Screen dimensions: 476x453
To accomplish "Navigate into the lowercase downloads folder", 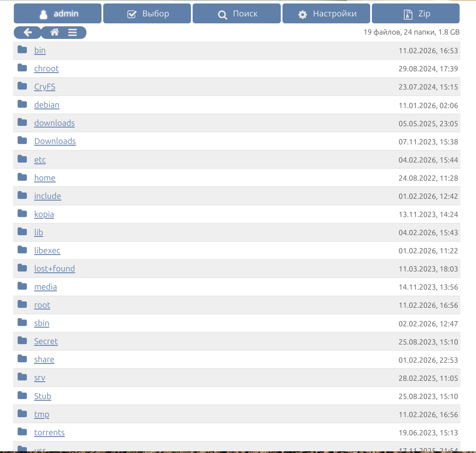I will [x=54, y=123].
